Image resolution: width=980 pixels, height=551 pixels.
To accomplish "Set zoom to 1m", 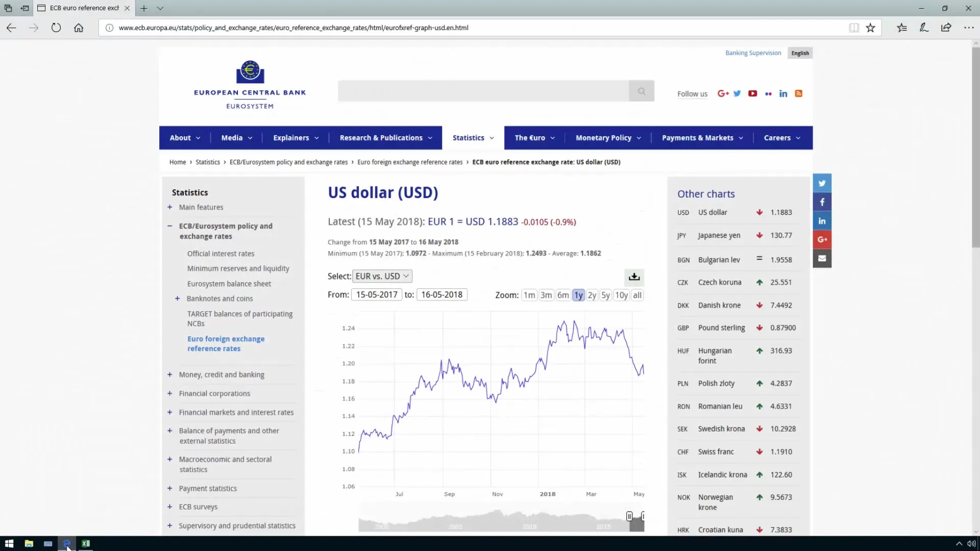I will pos(529,295).
